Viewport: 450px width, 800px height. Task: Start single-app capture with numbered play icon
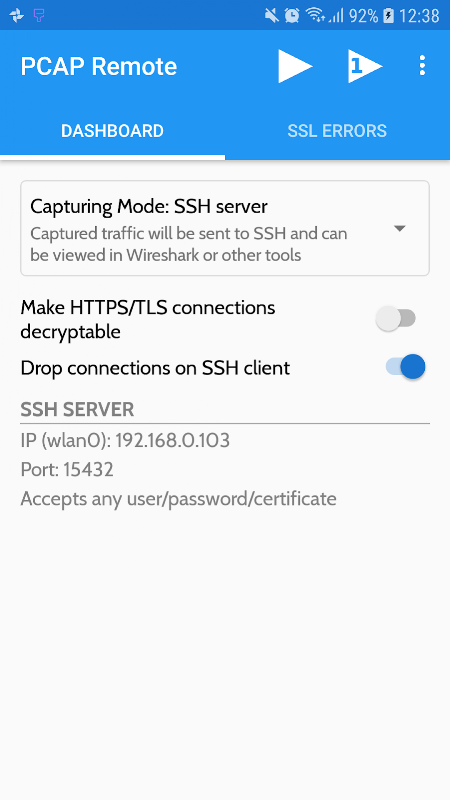click(365, 66)
